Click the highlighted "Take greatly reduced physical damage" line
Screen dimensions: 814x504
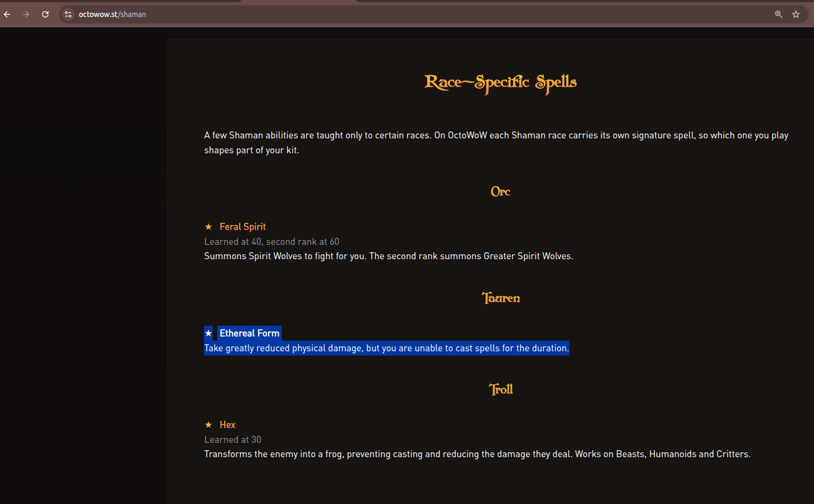(387, 348)
